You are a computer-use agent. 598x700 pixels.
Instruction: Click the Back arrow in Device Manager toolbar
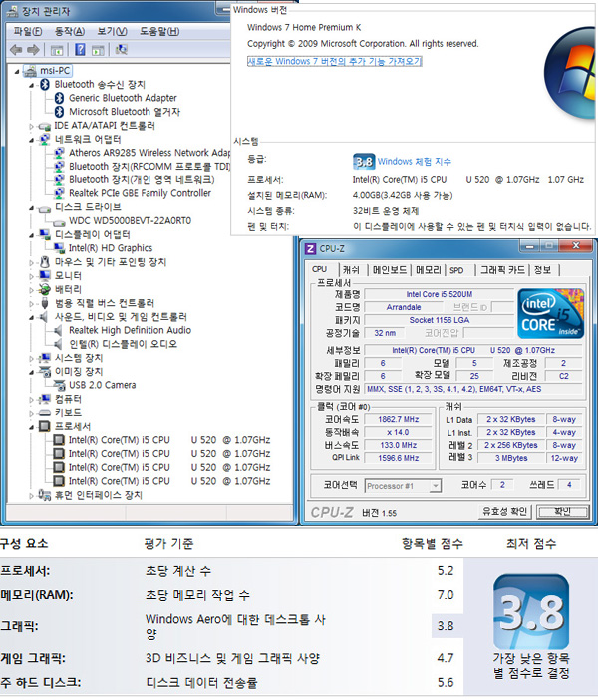[x=16, y=50]
